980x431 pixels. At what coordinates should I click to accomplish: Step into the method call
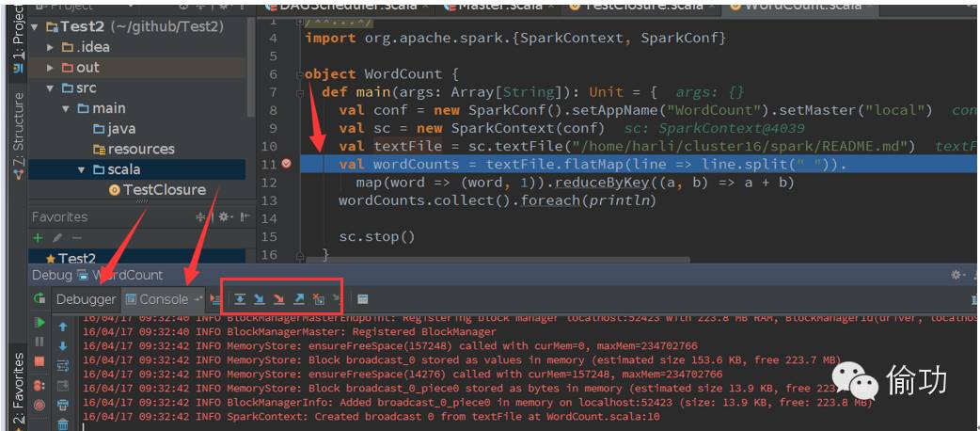260,299
